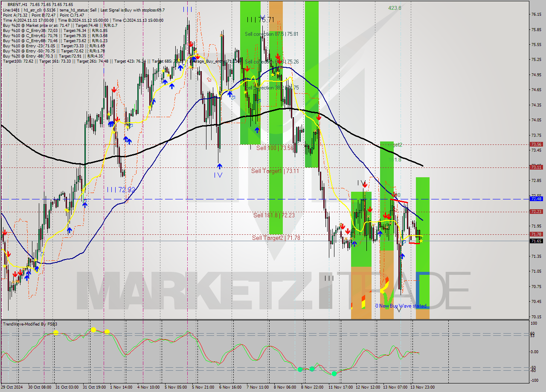
Task: Click the 74.35 price axis value
Action: [x=536, y=105]
